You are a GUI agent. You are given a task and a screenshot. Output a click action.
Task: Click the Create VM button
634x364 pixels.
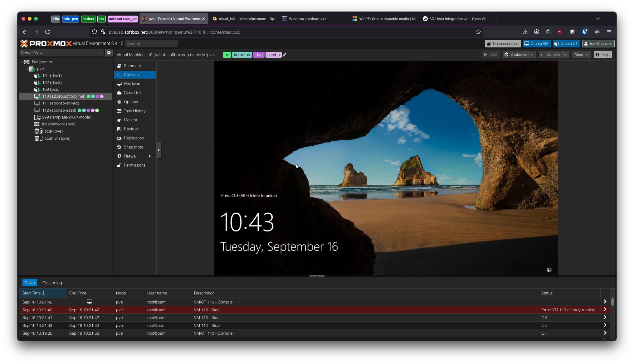point(536,43)
